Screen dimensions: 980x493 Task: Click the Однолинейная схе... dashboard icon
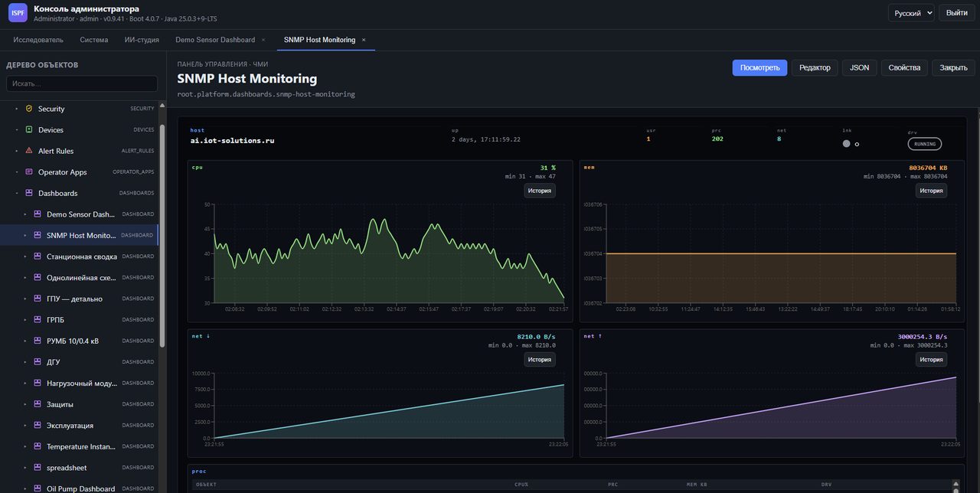tap(38, 277)
